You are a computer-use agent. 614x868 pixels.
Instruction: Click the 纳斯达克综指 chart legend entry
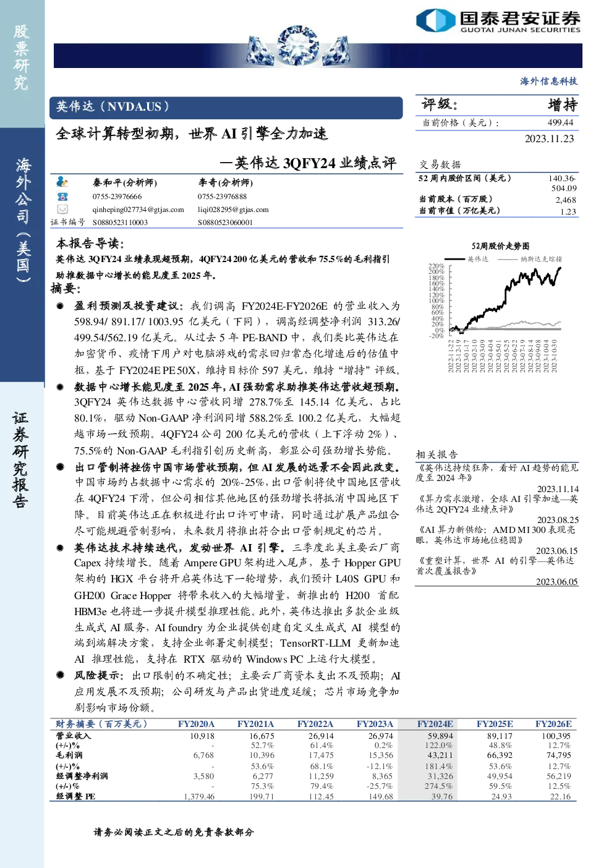click(x=531, y=259)
